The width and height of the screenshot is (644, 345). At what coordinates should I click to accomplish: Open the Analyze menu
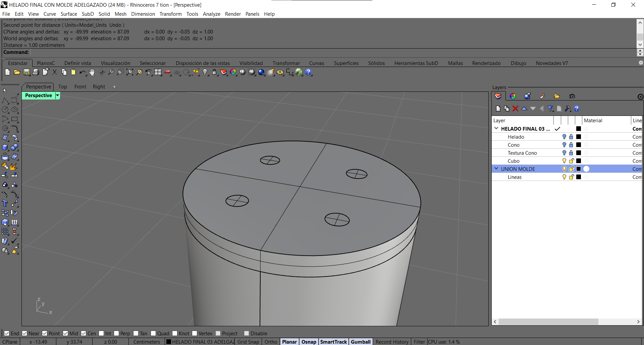[x=212, y=14]
